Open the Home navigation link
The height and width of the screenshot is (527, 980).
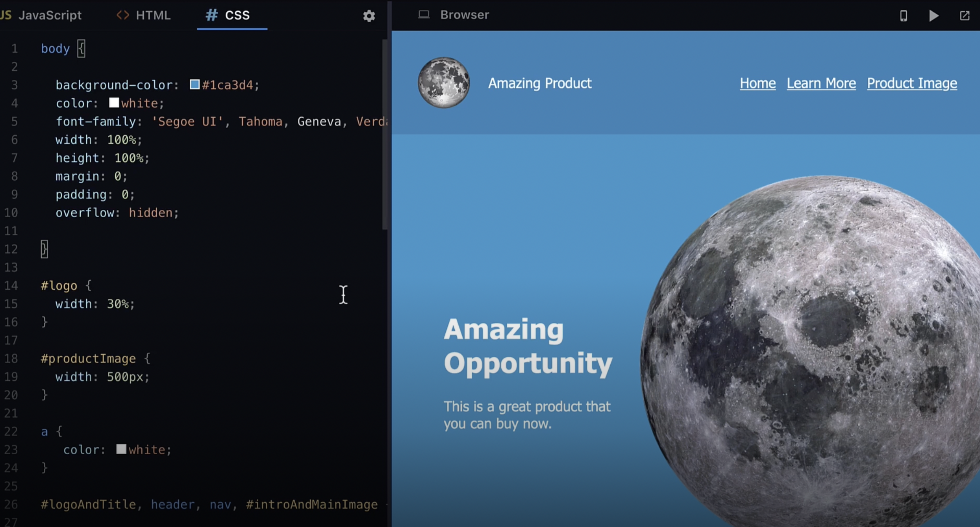pos(758,83)
